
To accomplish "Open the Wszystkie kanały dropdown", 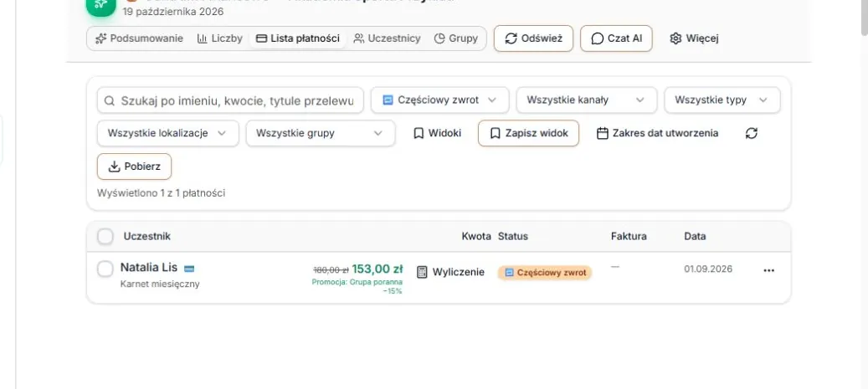I will tap(586, 100).
